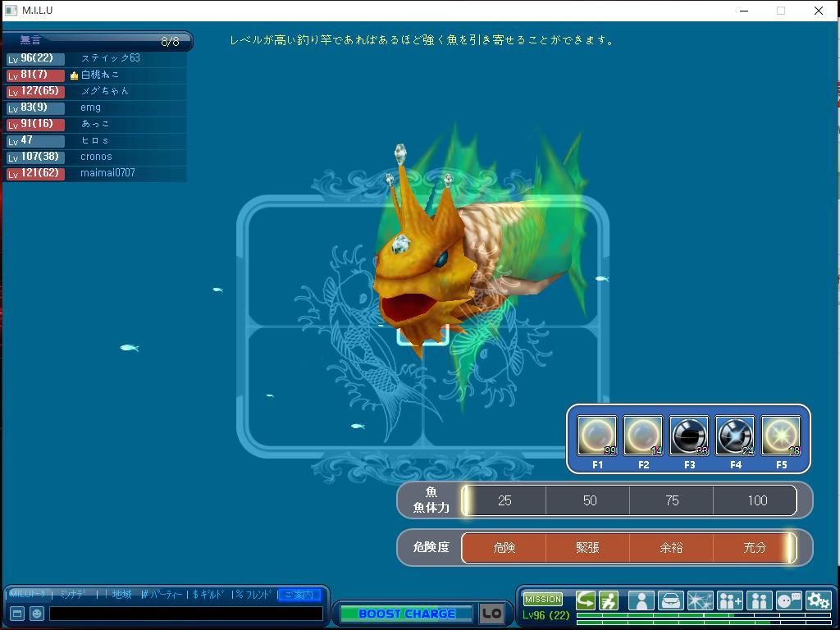Select player cronos in the member list
Viewport: 840px width, 630px height.
click(96, 157)
